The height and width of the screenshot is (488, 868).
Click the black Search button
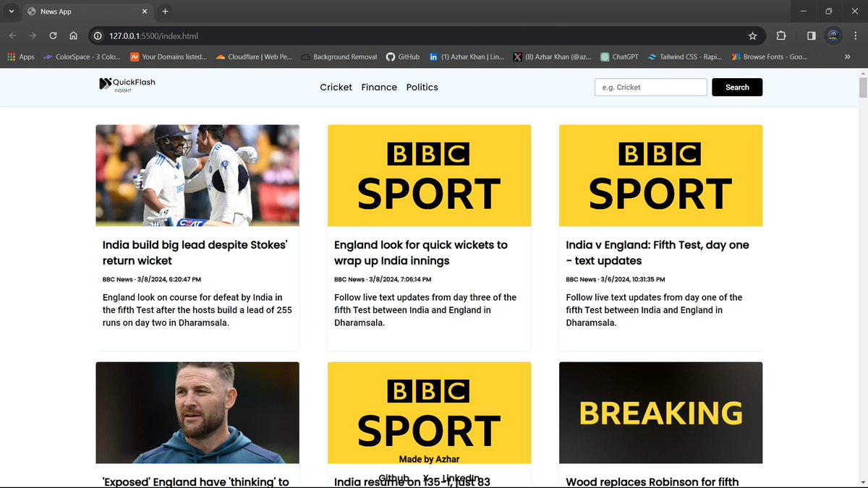(x=737, y=87)
